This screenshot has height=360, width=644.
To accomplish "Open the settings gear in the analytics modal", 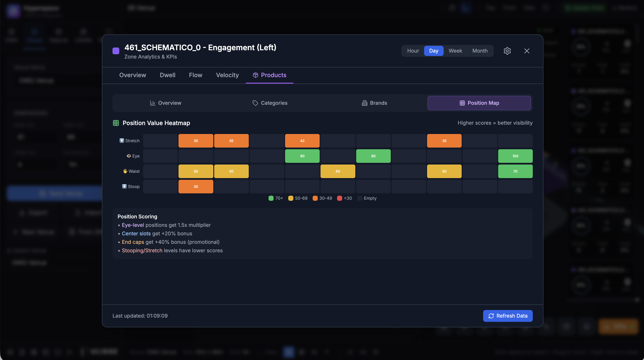I will (x=507, y=51).
